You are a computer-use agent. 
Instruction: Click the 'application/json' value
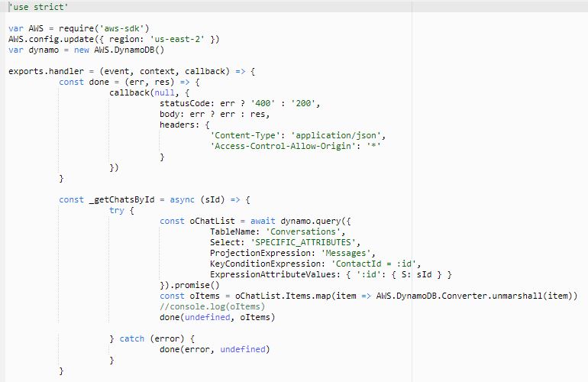(336, 135)
